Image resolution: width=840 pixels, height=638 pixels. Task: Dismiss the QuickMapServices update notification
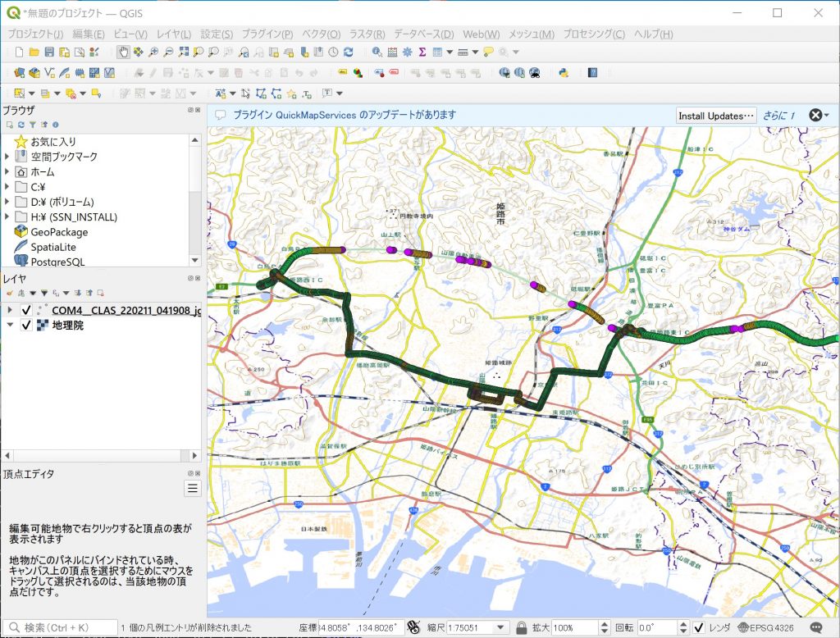click(x=815, y=115)
